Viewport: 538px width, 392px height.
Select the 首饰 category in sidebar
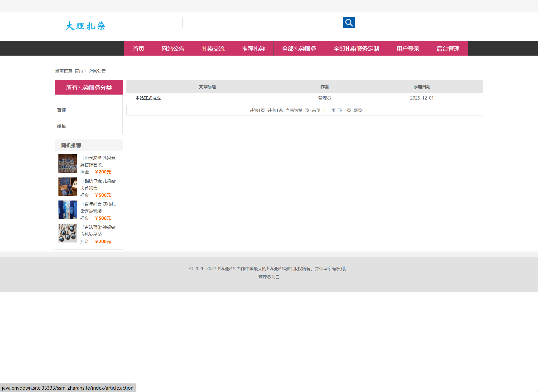[x=62, y=110]
